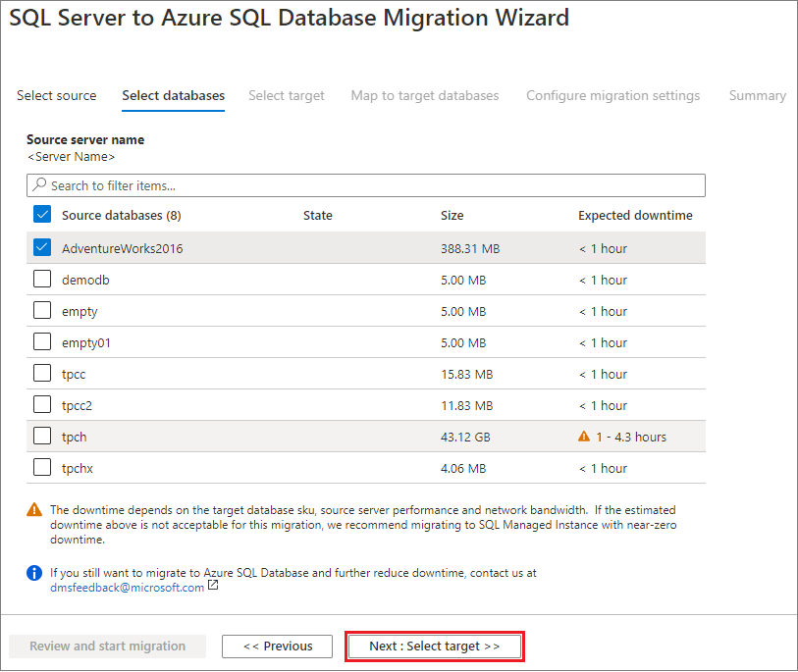The width and height of the screenshot is (798, 672).
Task: Click external link icon after dmsfeedback email
Action: click(213, 588)
